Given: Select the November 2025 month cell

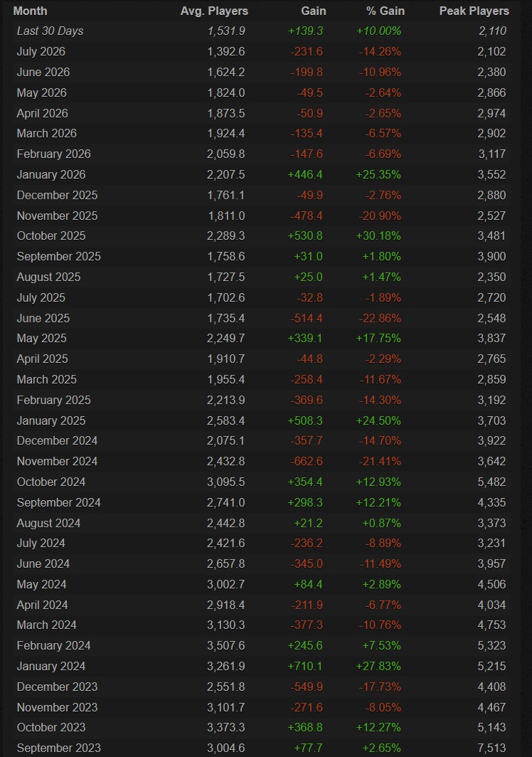Looking at the screenshot, I should (57, 216).
